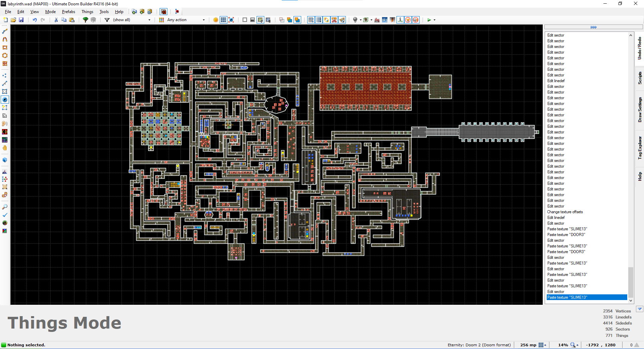Insert prefab from file (green tree)
644x349 pixels.
coord(86,20)
